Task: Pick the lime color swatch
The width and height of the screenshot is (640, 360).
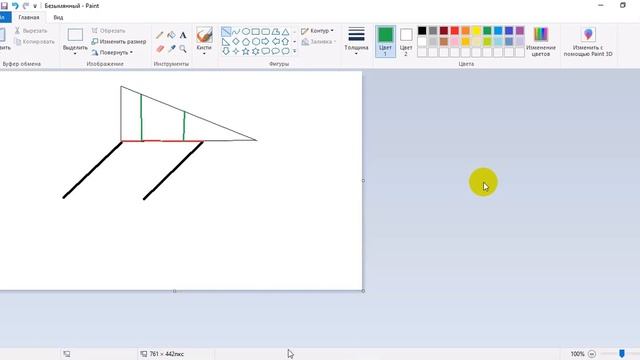Action: point(487,41)
